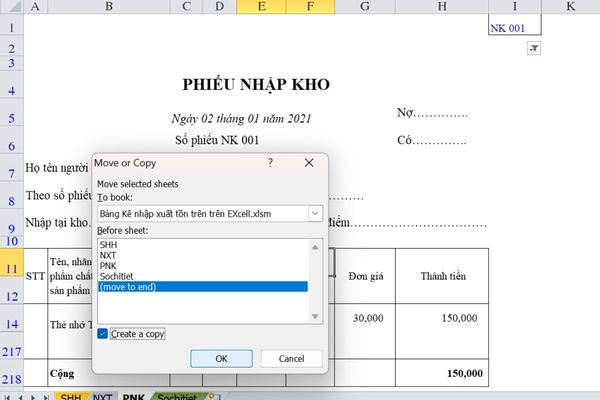Select Sochitiet in the Before sheet list
Image resolution: width=600 pixels, height=400 pixels.
117,276
